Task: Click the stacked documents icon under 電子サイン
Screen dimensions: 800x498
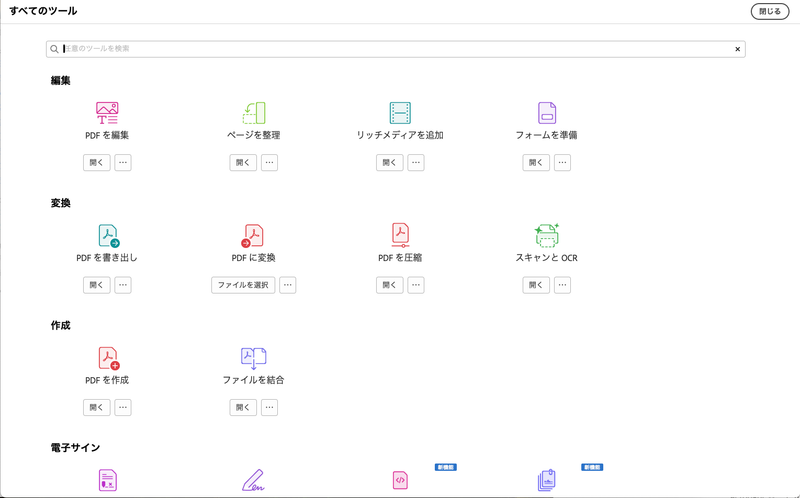Action: point(546,480)
